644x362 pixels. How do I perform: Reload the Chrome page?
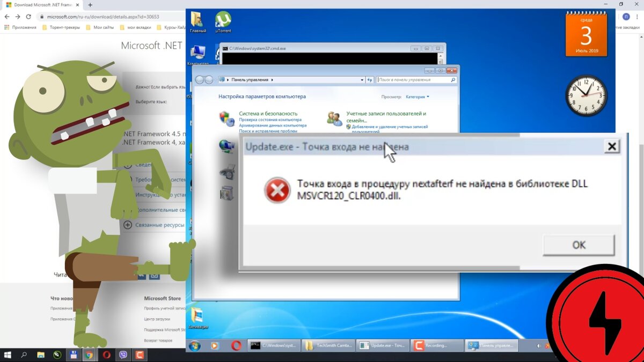[28, 17]
